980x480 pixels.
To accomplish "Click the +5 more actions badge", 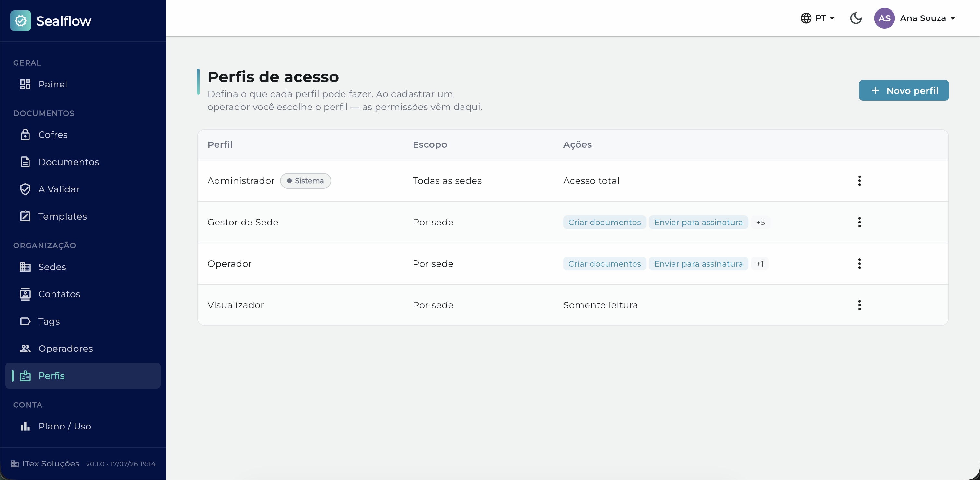I will click(761, 222).
